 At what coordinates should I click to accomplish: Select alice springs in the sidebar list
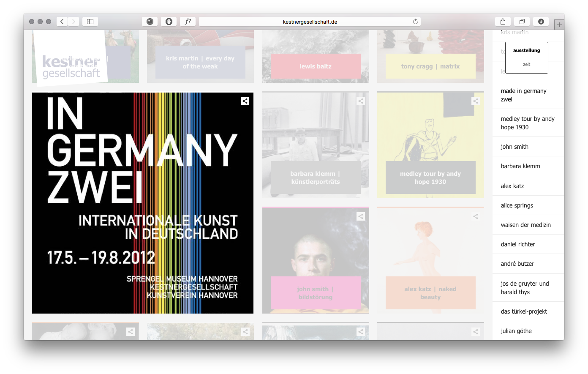[528, 205]
